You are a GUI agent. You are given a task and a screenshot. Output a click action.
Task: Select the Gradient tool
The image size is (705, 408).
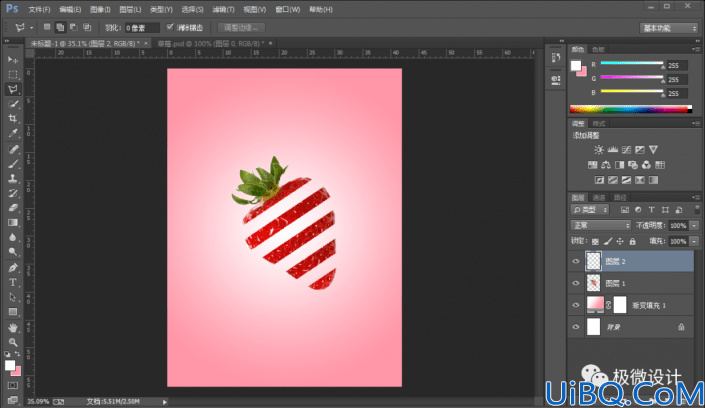13,223
